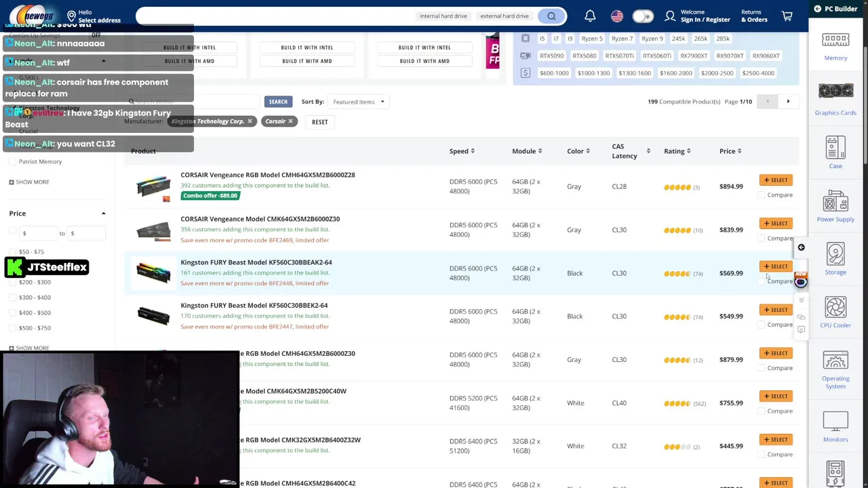Click the RESET filters button

pos(319,122)
